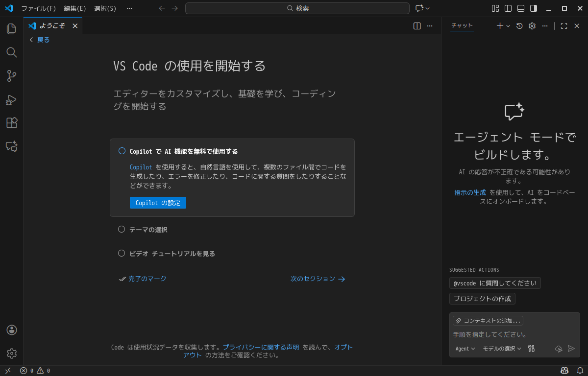Check off the Copilot AI setup step circle

tap(122, 151)
